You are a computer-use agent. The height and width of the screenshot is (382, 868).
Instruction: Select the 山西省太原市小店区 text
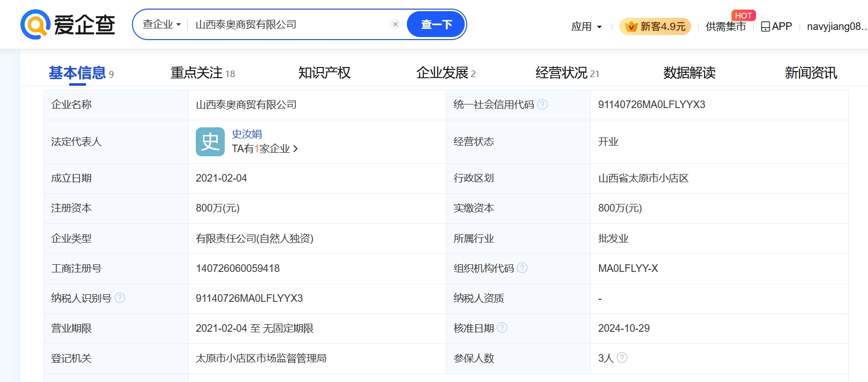(643, 178)
